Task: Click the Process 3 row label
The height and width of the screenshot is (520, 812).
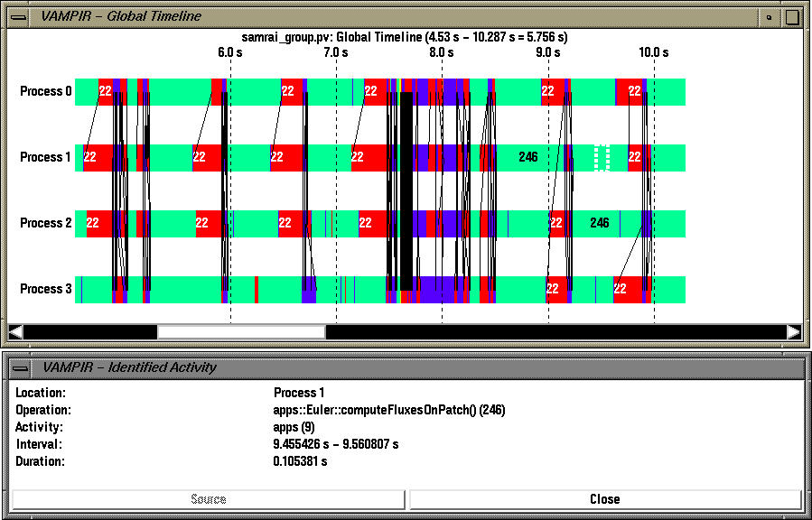Action: point(44,289)
